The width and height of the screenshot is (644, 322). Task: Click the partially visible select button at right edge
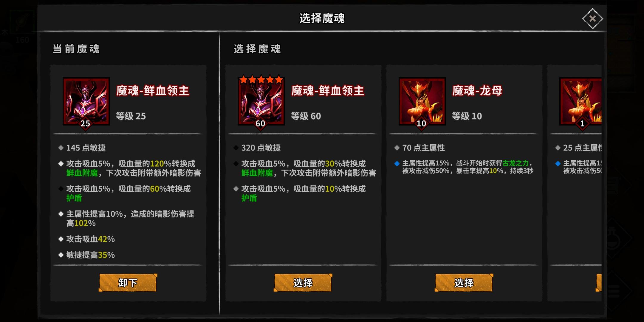point(599,283)
